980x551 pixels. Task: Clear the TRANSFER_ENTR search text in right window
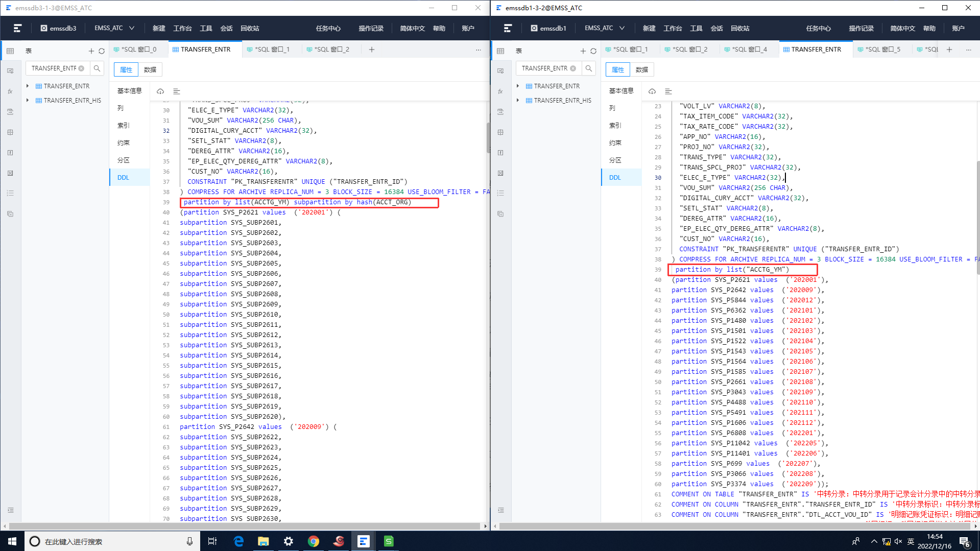coord(573,68)
